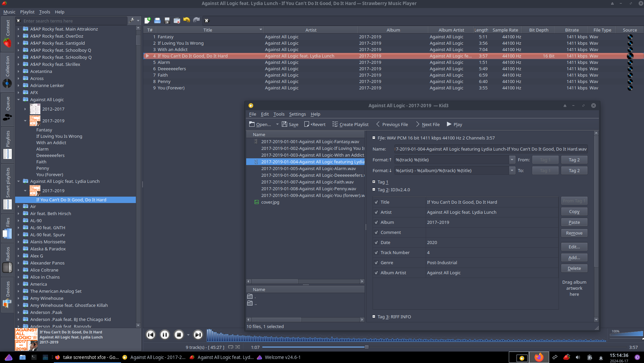Screen dimensions: 644x363
Task: Open Stop button options dropdown arrow
Action: coord(188,335)
